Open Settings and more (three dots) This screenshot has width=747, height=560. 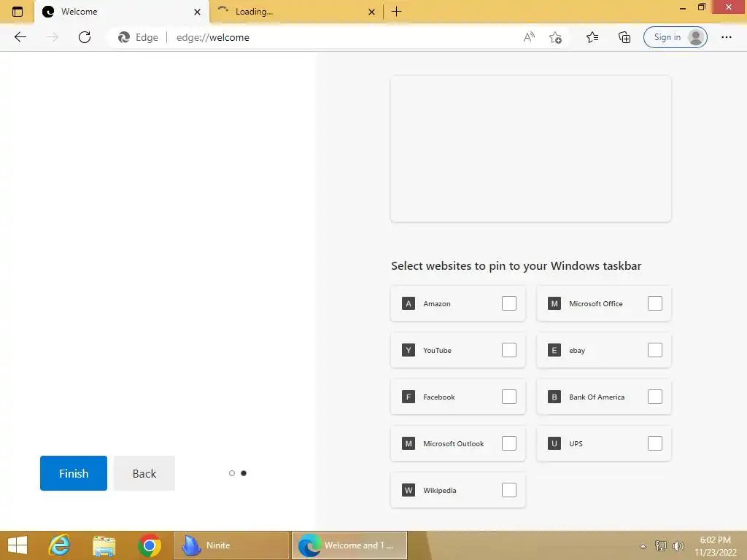(x=726, y=37)
